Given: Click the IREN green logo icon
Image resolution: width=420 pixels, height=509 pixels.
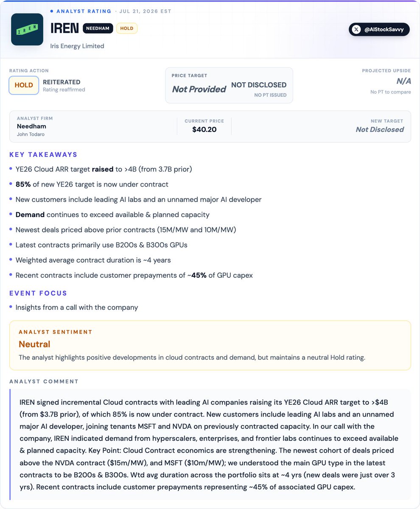Looking at the screenshot, I should click(x=27, y=29).
